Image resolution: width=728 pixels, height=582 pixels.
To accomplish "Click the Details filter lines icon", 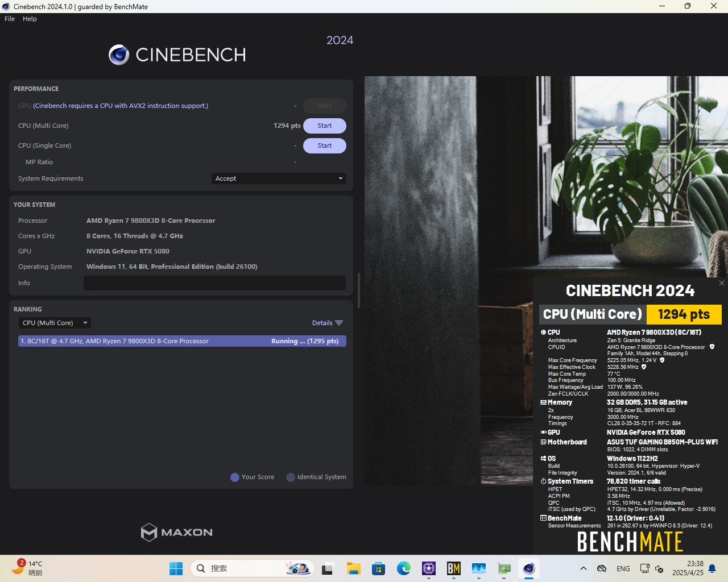I will pos(339,323).
